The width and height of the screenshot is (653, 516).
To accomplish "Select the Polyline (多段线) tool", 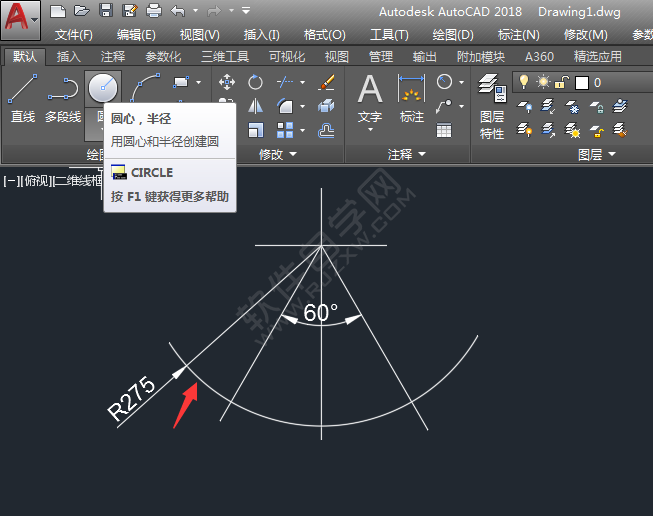I will pyautogui.click(x=62, y=98).
